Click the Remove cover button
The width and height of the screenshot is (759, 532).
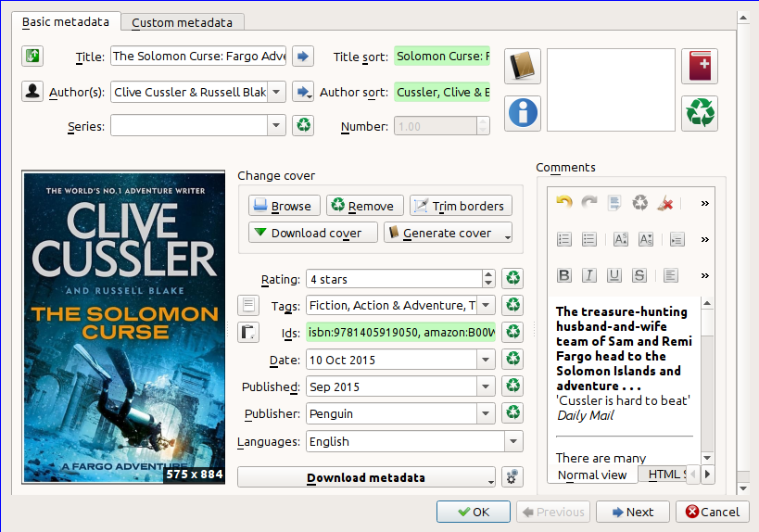364,206
